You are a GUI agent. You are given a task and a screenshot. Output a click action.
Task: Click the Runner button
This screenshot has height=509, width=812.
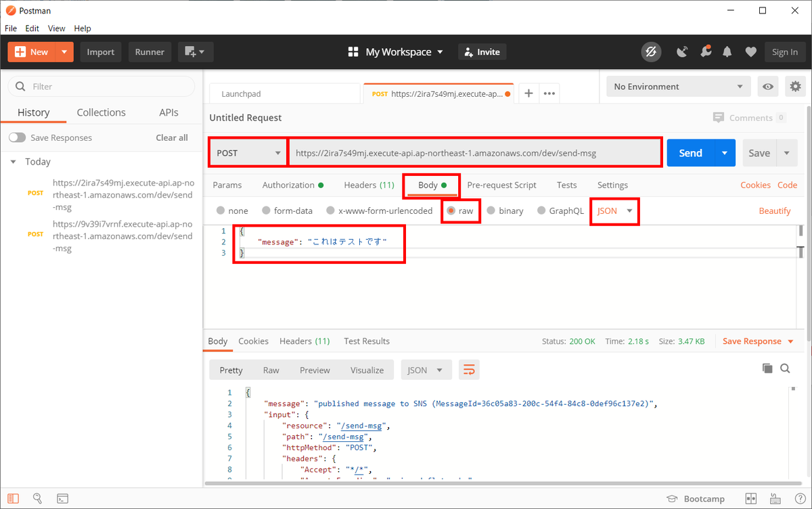150,52
